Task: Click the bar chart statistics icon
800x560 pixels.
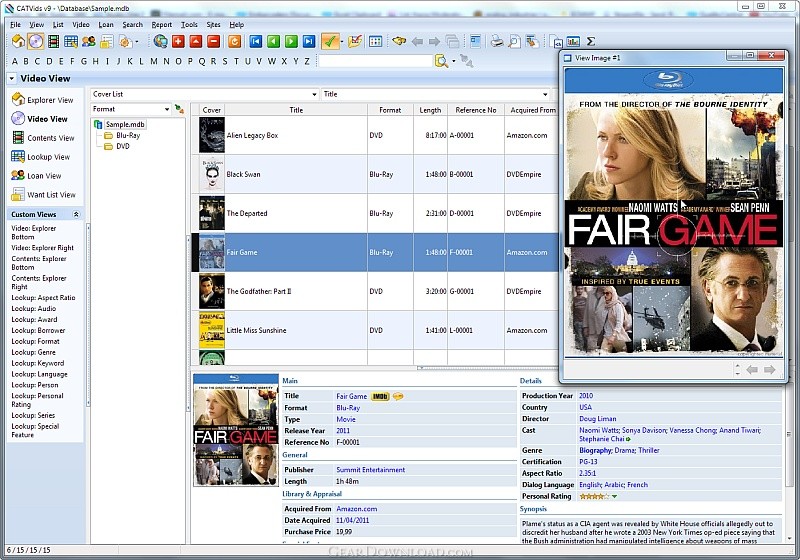Action: click(573, 41)
